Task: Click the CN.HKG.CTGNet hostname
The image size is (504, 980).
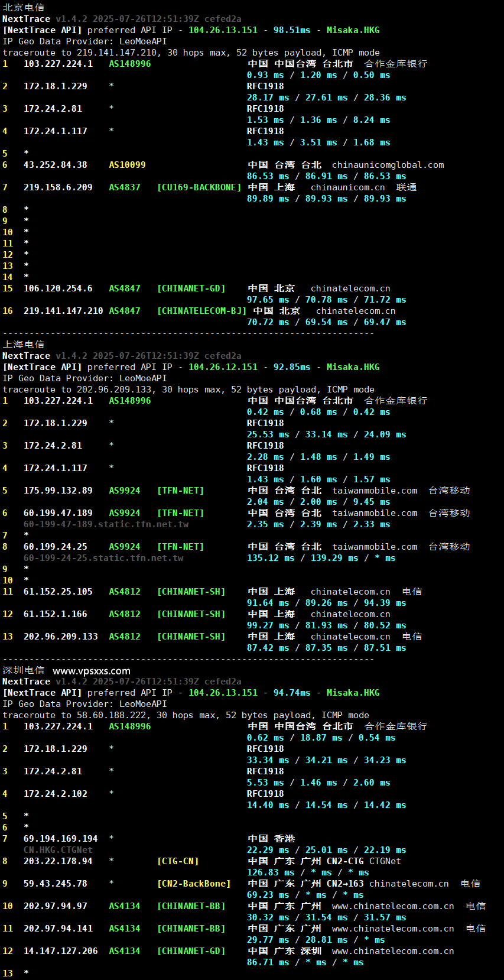Action: point(58,850)
